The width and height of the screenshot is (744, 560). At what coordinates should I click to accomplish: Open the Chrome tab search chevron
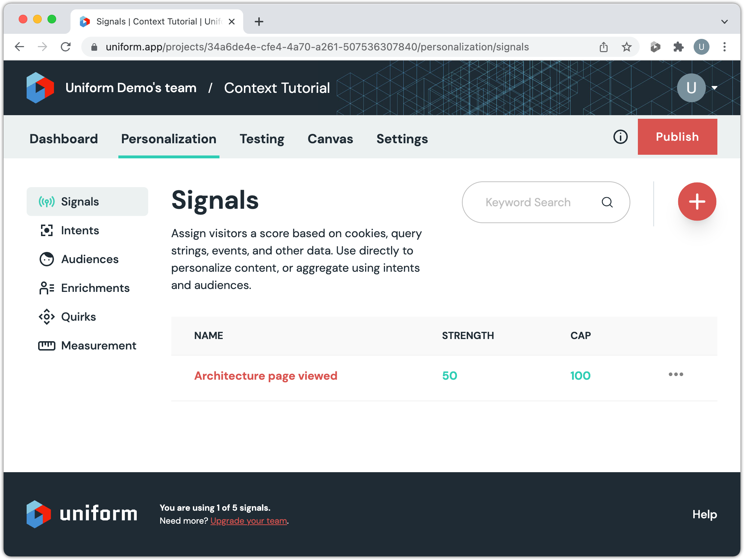[724, 22]
